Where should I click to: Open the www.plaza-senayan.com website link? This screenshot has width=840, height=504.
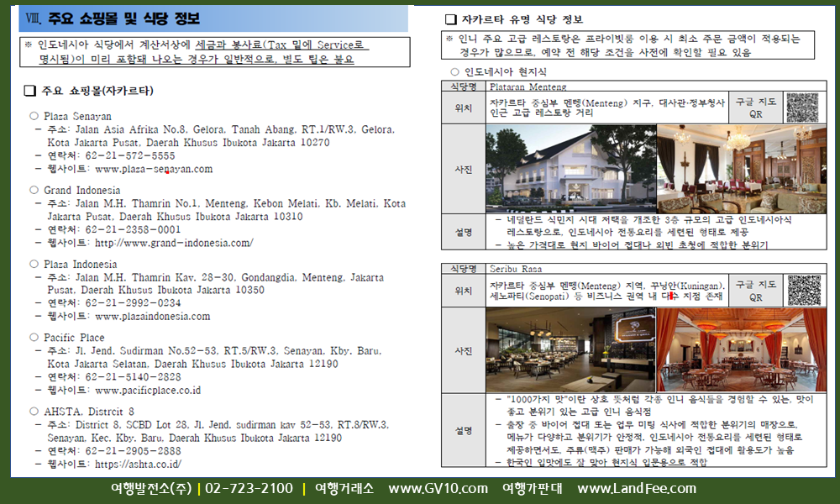[x=154, y=169]
